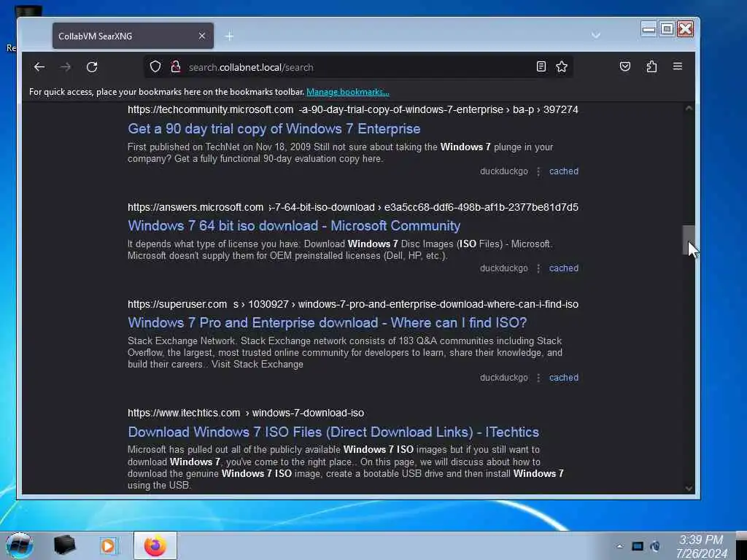This screenshot has width=747, height=560.
Task: Open the Manage bookmarks link
Action: tap(348, 92)
